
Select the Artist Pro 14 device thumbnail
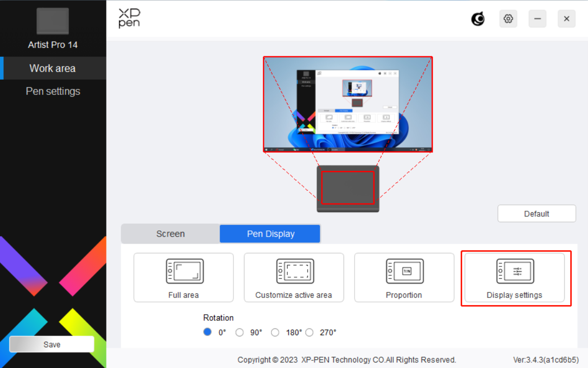click(53, 21)
